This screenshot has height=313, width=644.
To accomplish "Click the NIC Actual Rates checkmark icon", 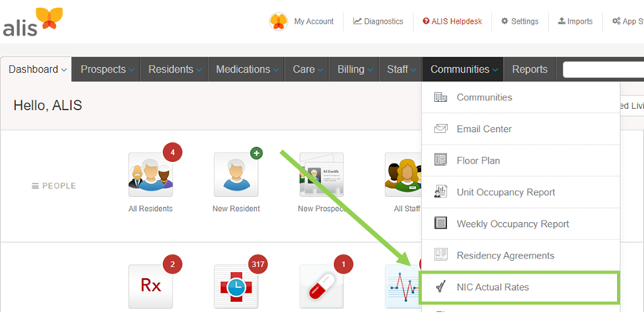I will point(441,287).
